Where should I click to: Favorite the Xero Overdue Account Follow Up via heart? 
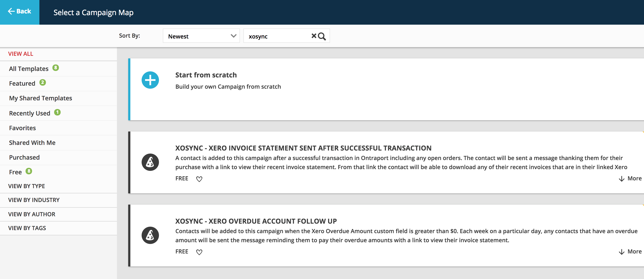click(x=199, y=252)
